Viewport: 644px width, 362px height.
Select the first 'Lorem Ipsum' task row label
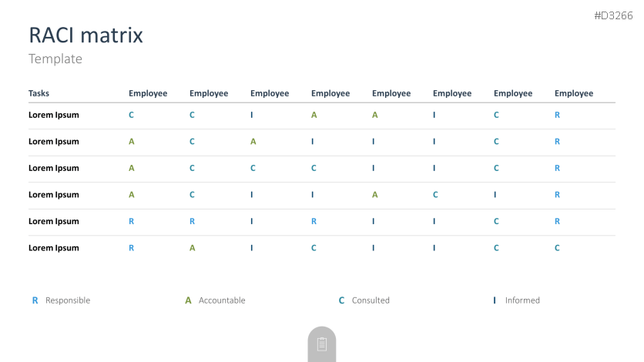pos(54,115)
